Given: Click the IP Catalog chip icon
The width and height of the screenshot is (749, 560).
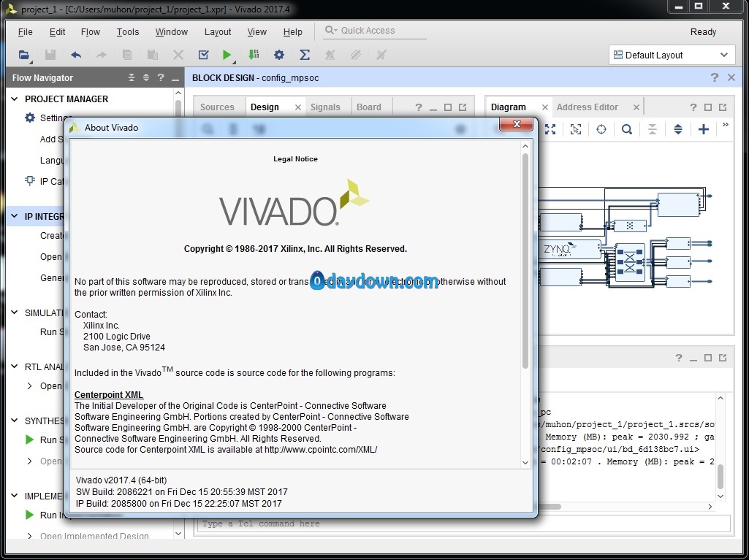Looking at the screenshot, I should 30,181.
